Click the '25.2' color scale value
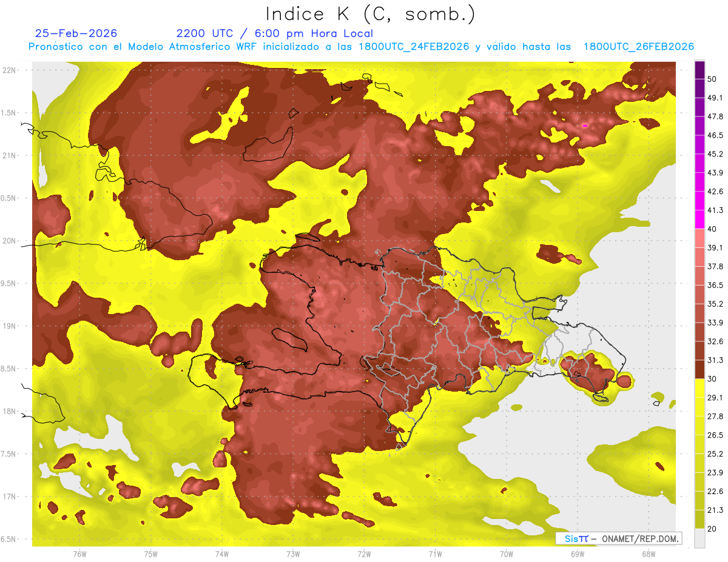Image resolution: width=728 pixels, height=562 pixels. [x=715, y=454]
